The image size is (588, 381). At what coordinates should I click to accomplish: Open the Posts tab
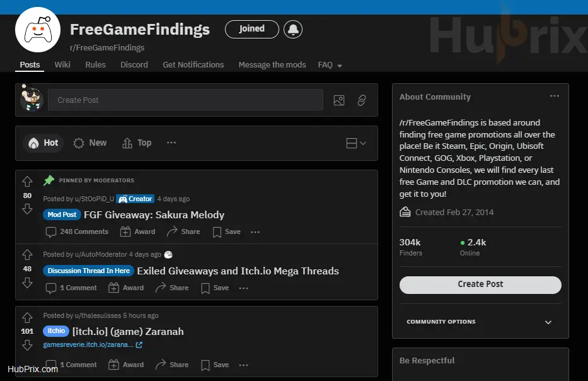(x=30, y=64)
